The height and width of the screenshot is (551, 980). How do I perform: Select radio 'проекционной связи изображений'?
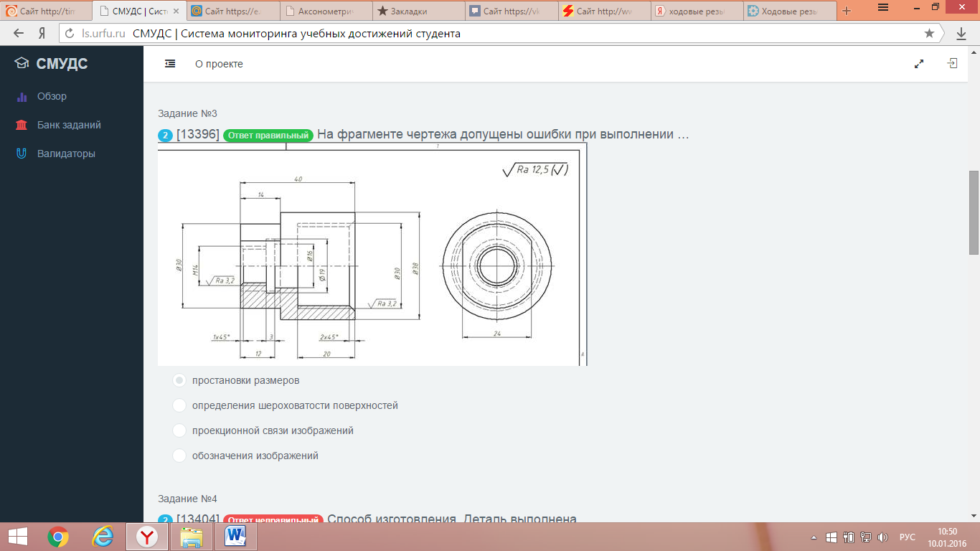coord(179,430)
